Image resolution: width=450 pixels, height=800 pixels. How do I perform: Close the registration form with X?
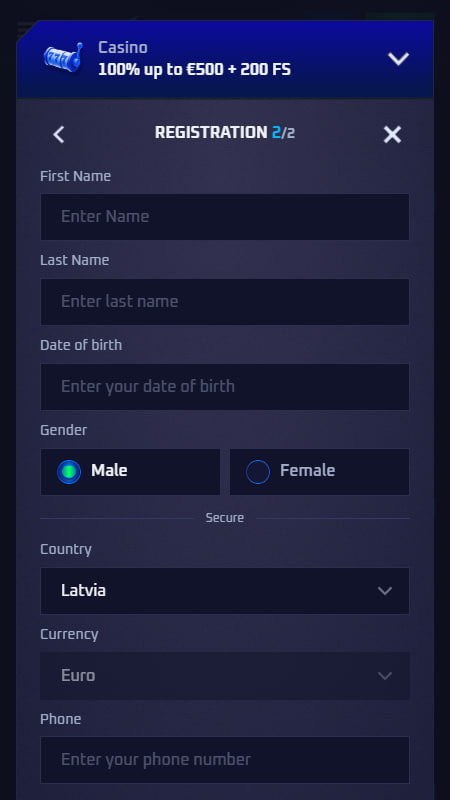[392, 135]
